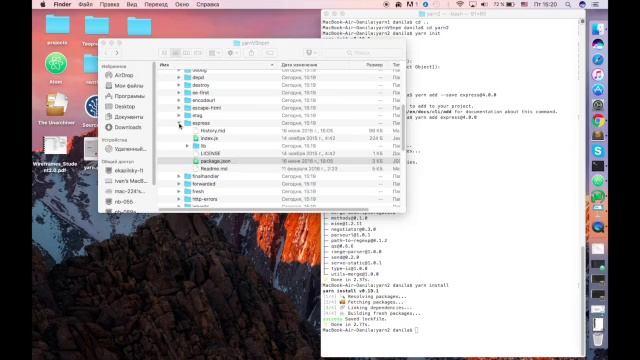640x360 pixels.
Task: Click the battery status indicator
Action: [x=504, y=4]
